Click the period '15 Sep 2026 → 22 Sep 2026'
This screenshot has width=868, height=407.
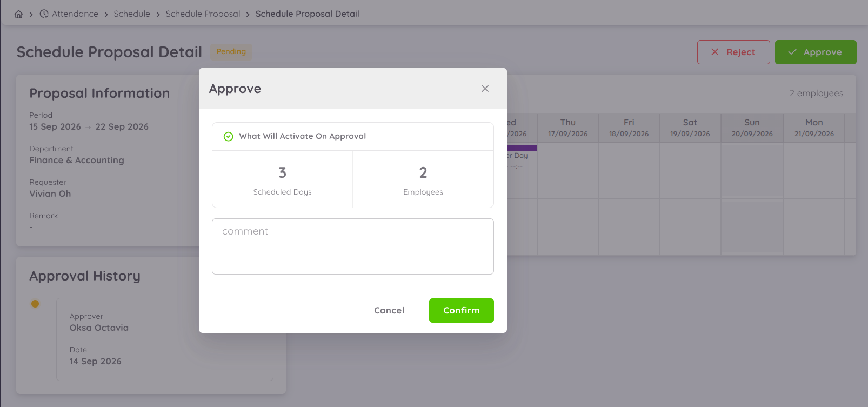pos(89,127)
